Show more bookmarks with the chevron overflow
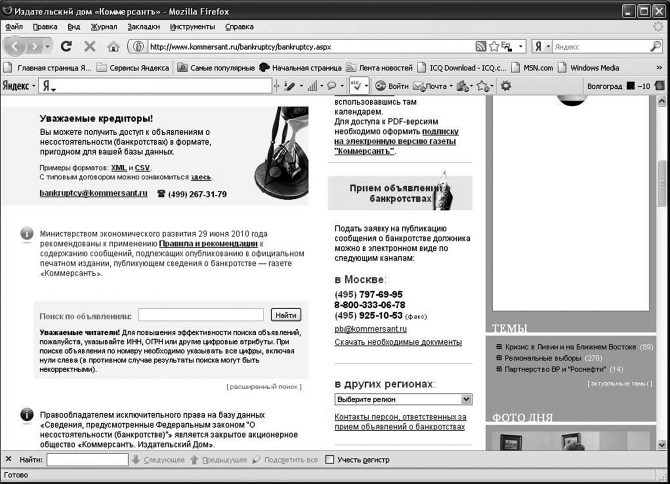The image size is (670, 484). [659, 67]
